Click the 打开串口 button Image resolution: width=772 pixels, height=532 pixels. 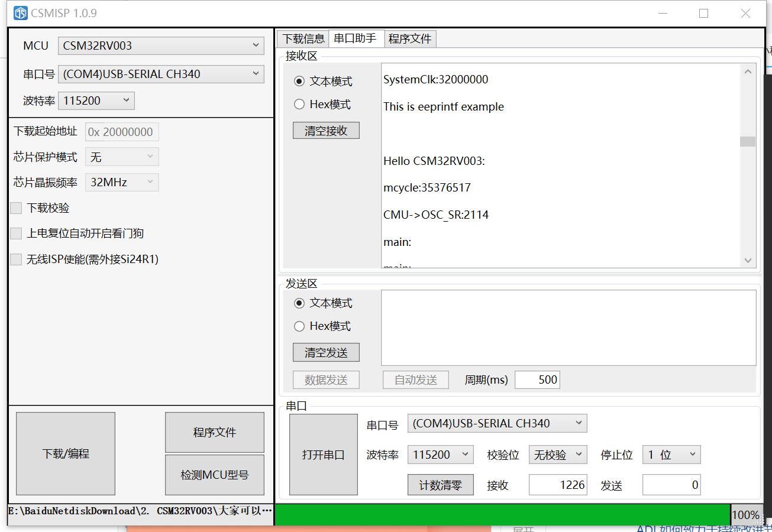[324, 455]
